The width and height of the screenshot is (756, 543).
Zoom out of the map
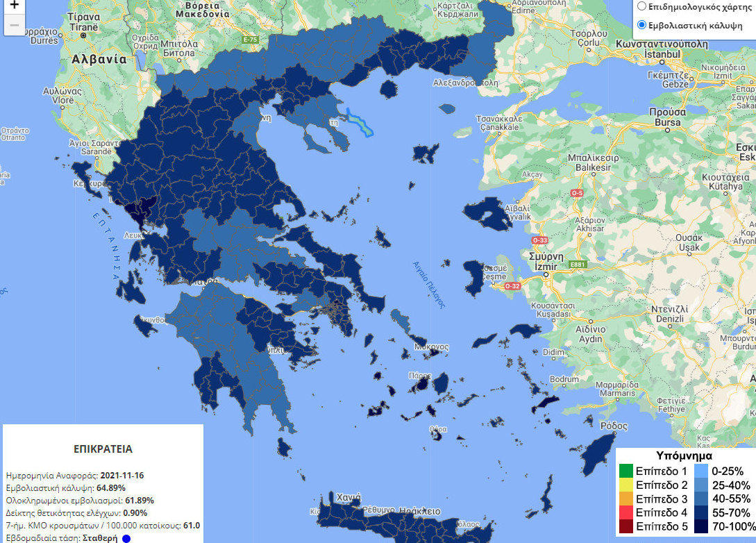(13, 26)
